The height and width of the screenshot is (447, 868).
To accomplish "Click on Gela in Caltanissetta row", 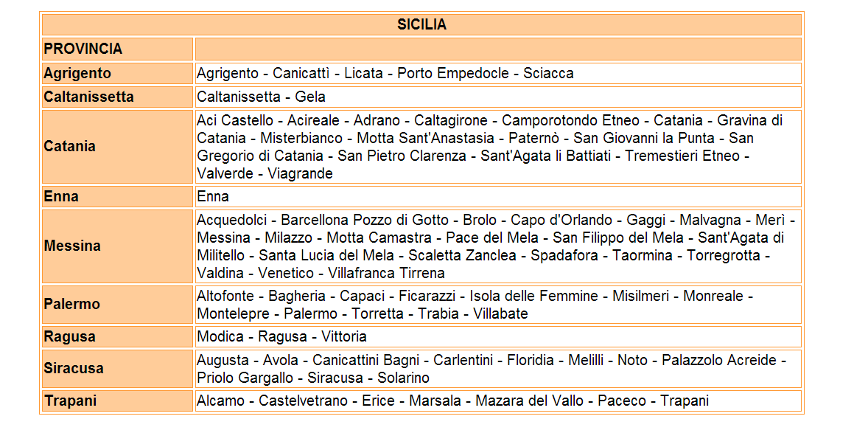I will [310, 97].
